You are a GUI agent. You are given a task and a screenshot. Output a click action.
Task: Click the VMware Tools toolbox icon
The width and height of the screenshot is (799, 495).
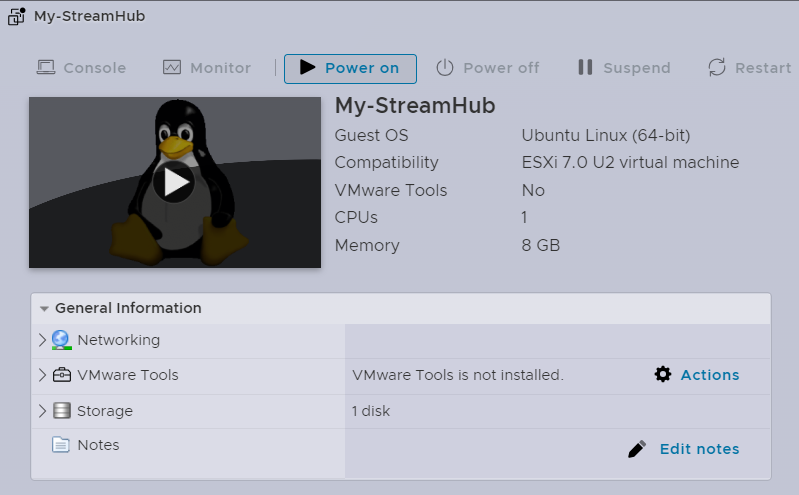point(61,375)
